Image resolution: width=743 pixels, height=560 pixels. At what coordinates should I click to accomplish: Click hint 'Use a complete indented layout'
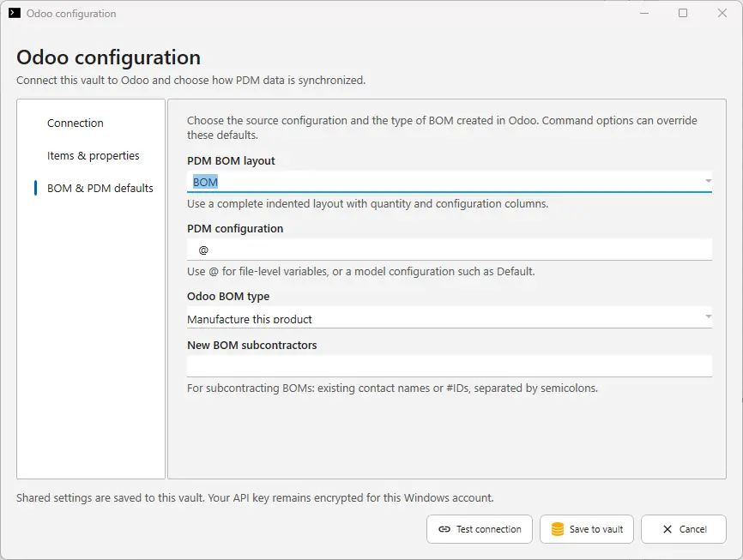(368, 204)
